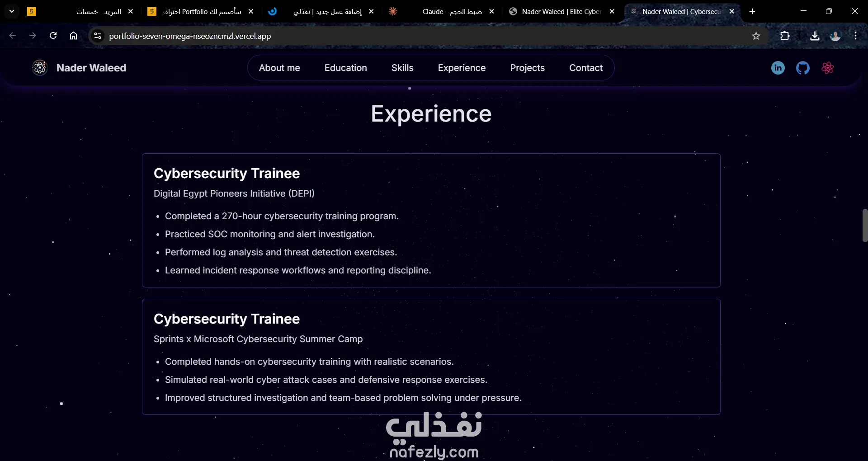Click 'Improved structured investigation' bullet

343,398
